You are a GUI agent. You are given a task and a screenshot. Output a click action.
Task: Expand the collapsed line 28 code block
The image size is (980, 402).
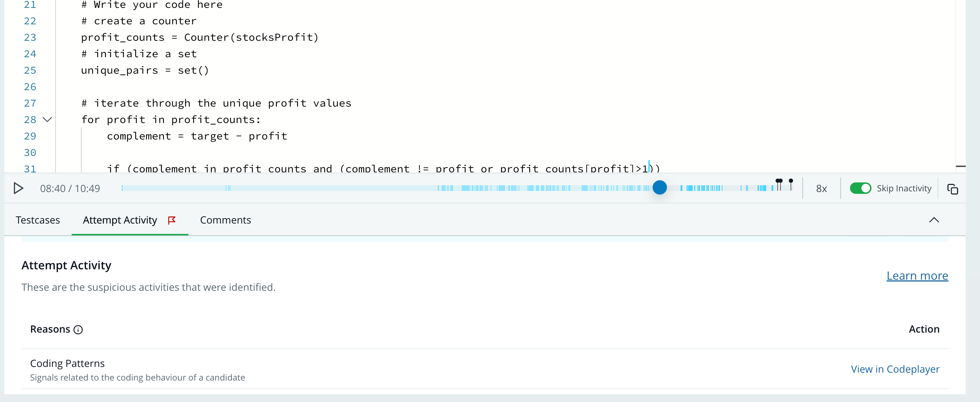[46, 119]
